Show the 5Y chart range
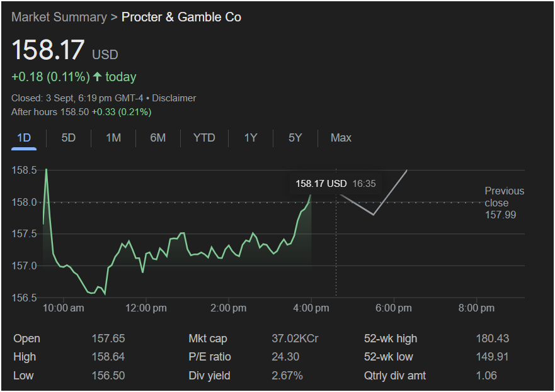This screenshot has height=392, width=555. click(295, 138)
